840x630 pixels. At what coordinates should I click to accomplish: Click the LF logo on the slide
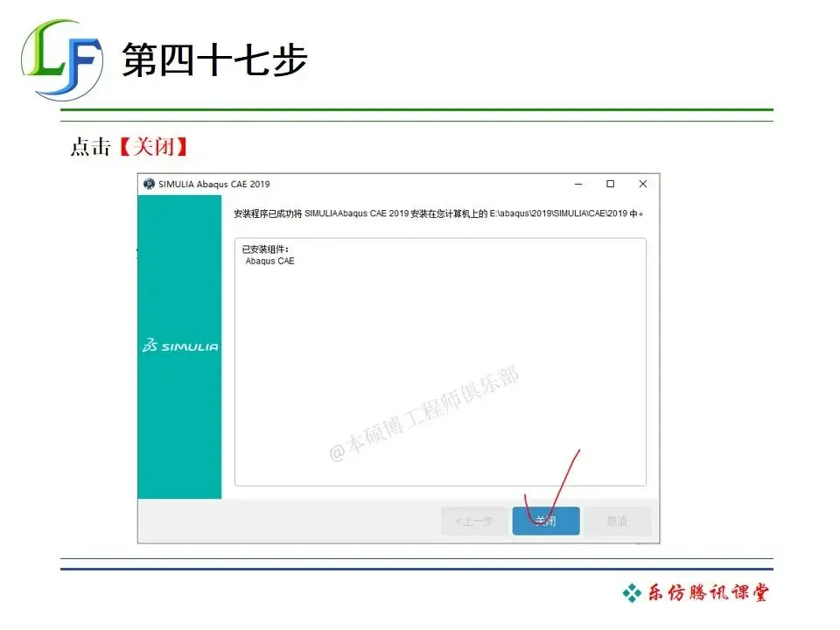[62, 60]
